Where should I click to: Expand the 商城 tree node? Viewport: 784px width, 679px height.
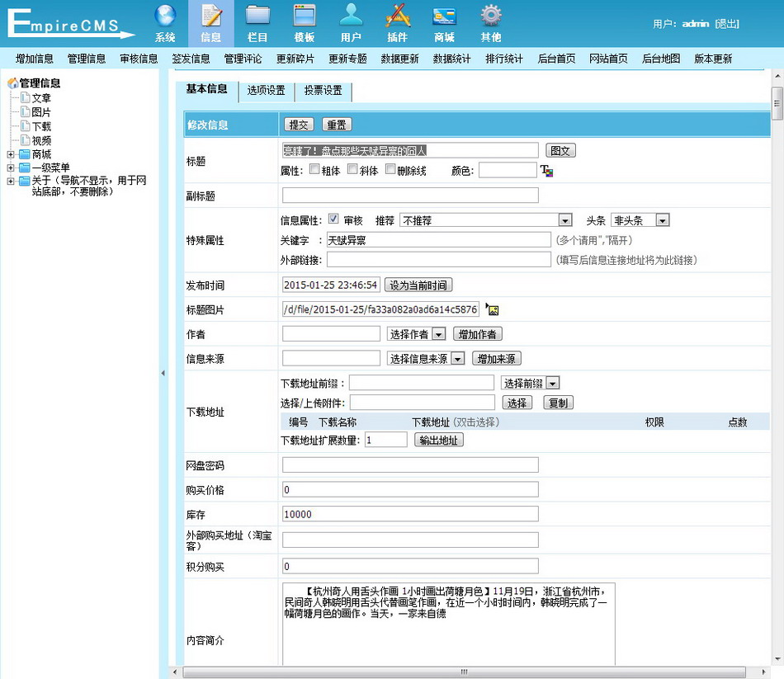click(x=11, y=154)
